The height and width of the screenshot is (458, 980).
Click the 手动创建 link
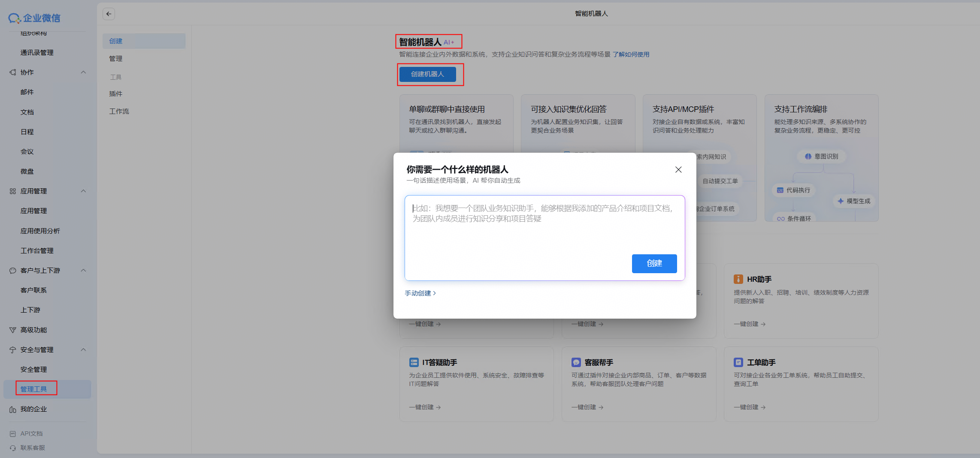(x=420, y=293)
